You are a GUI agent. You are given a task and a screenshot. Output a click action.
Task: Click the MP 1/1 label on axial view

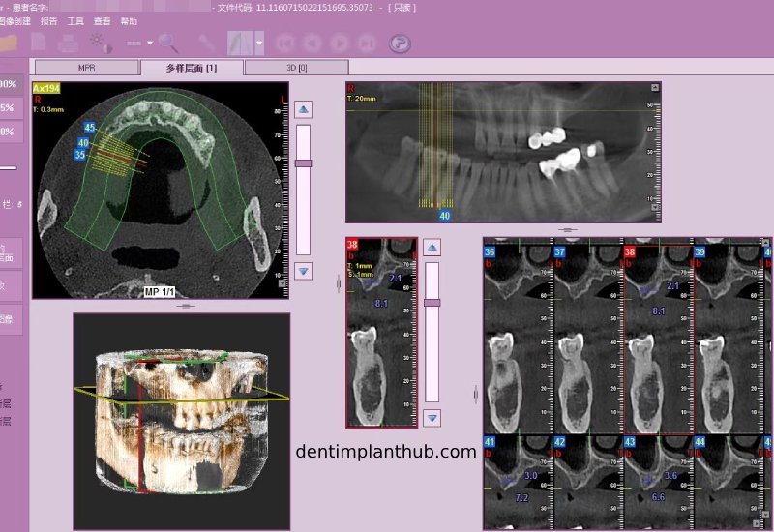(159, 292)
